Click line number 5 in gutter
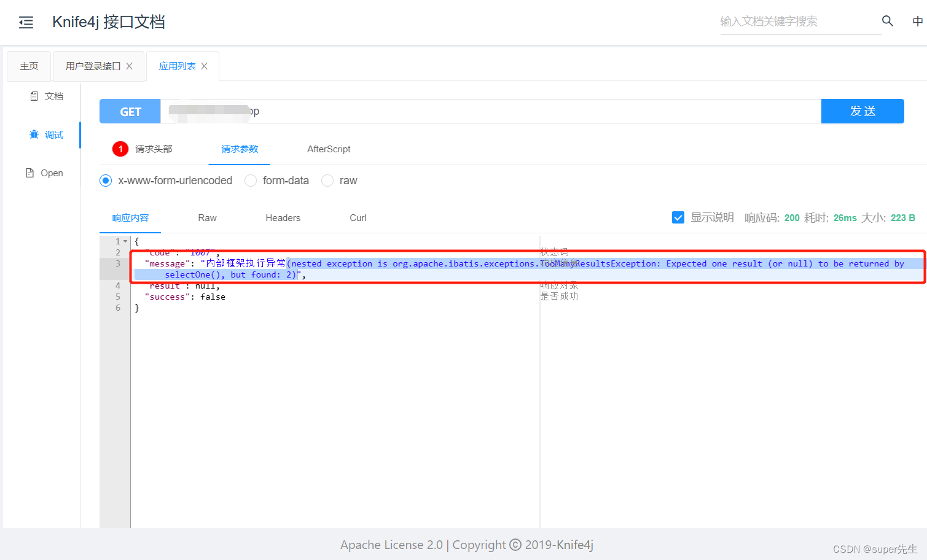The width and height of the screenshot is (927, 560). (118, 297)
